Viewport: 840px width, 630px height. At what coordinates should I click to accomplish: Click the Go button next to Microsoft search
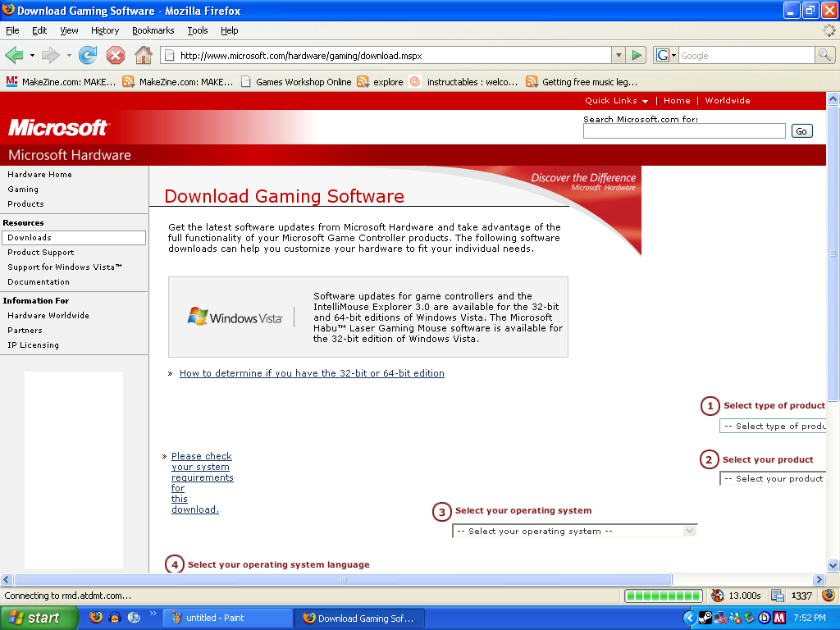801,131
